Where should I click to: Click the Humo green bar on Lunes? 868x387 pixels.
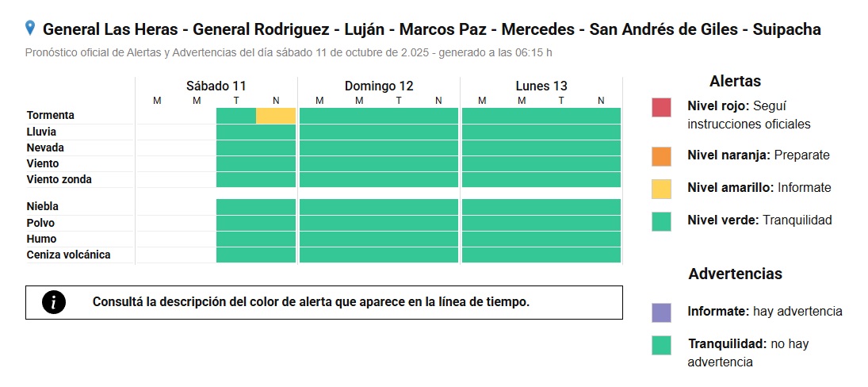coord(541,239)
